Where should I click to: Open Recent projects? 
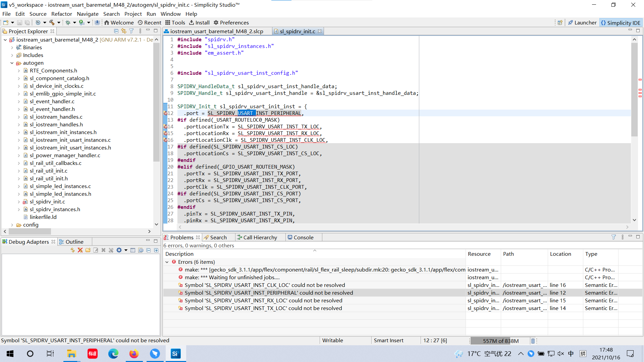tap(150, 22)
